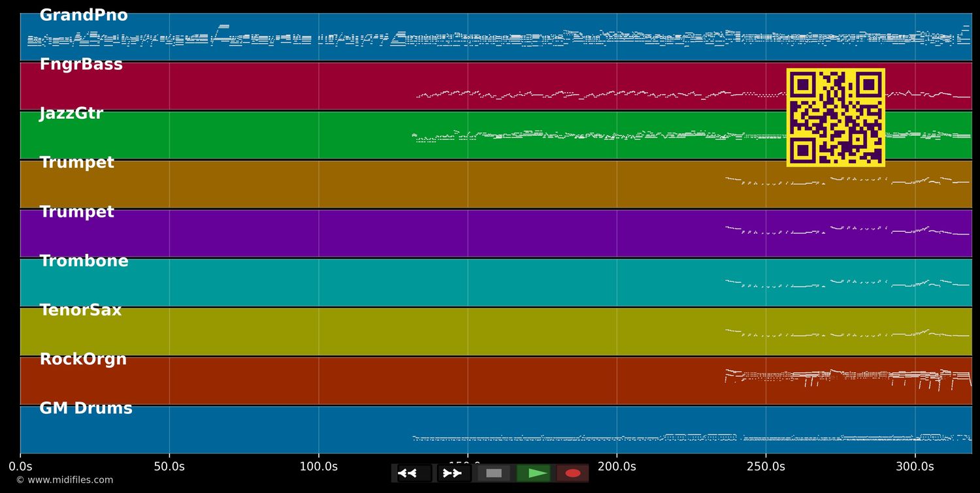Select the GM Drums track label
980x493 pixels.
click(x=86, y=409)
